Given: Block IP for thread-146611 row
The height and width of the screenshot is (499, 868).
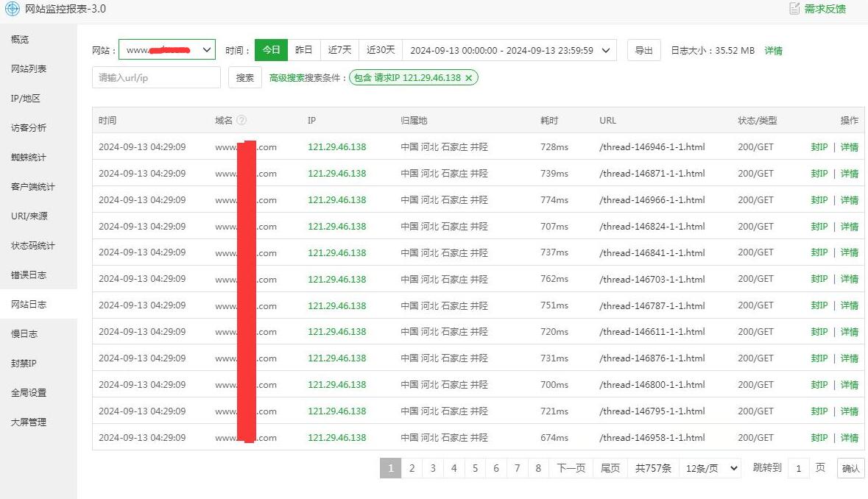Looking at the screenshot, I should pos(819,332).
